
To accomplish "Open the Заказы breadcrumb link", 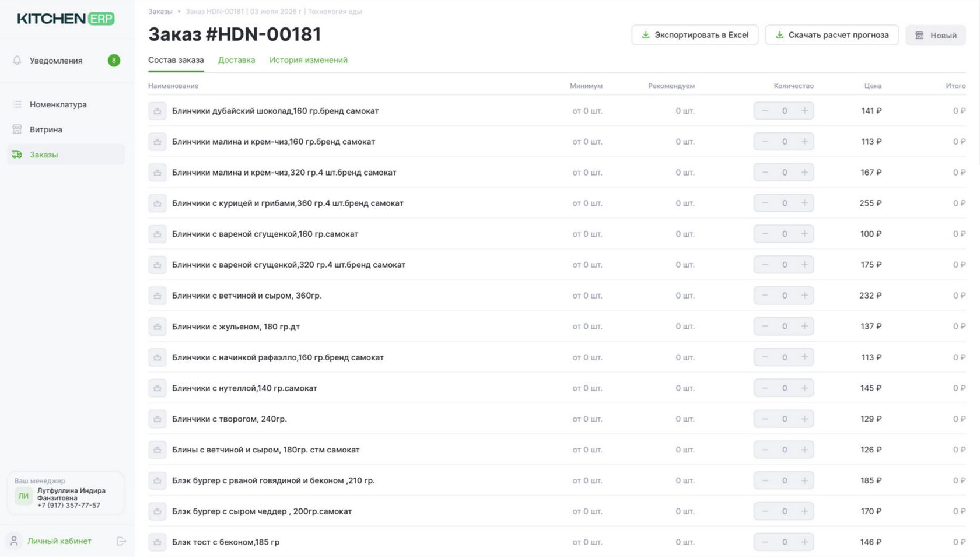I will (x=160, y=12).
